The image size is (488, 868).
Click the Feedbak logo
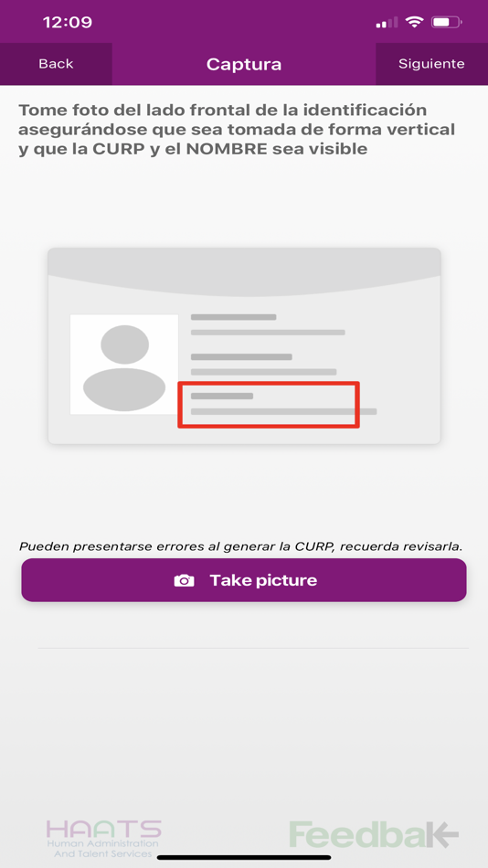click(374, 835)
